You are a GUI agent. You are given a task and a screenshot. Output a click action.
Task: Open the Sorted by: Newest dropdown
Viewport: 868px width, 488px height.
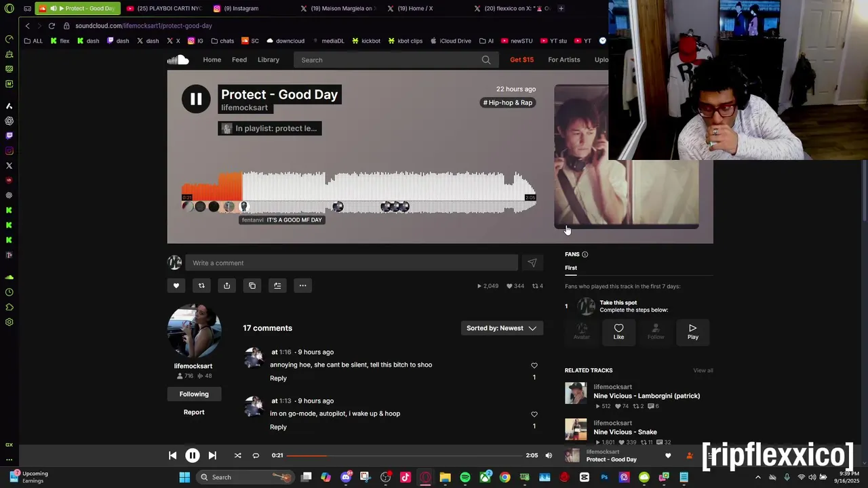pyautogui.click(x=502, y=328)
